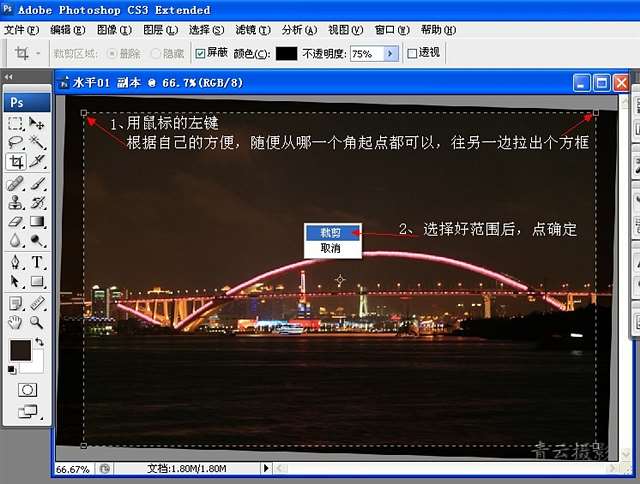640x484 pixels.
Task: Select the Magic Wand tool
Action: (x=37, y=142)
